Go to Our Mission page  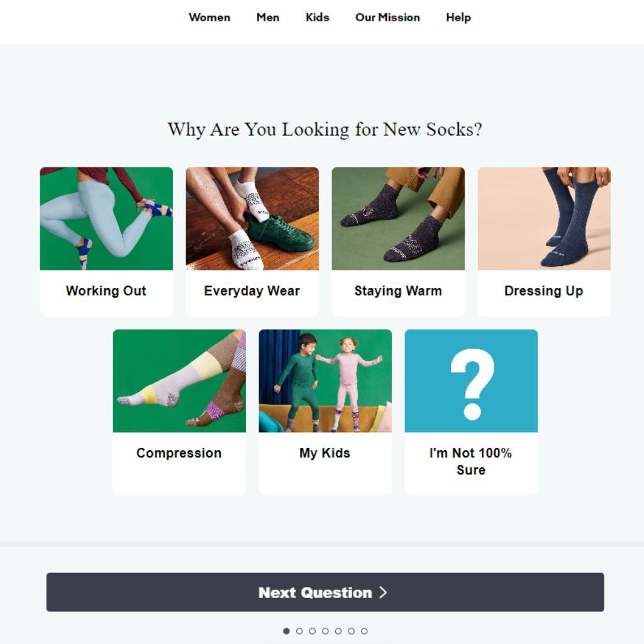pos(387,17)
